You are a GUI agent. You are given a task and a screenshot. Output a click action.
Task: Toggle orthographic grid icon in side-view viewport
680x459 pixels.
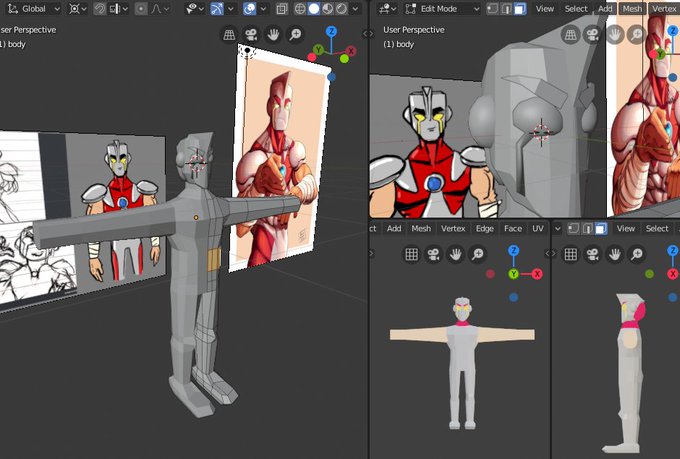(570, 255)
